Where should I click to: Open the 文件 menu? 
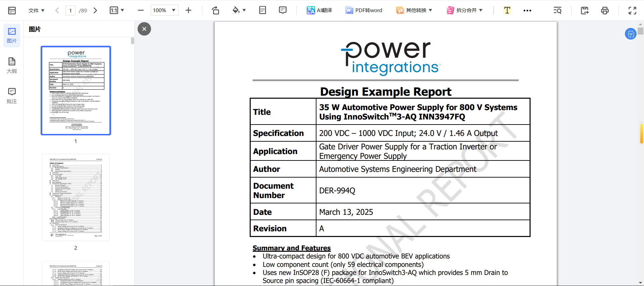[36, 10]
